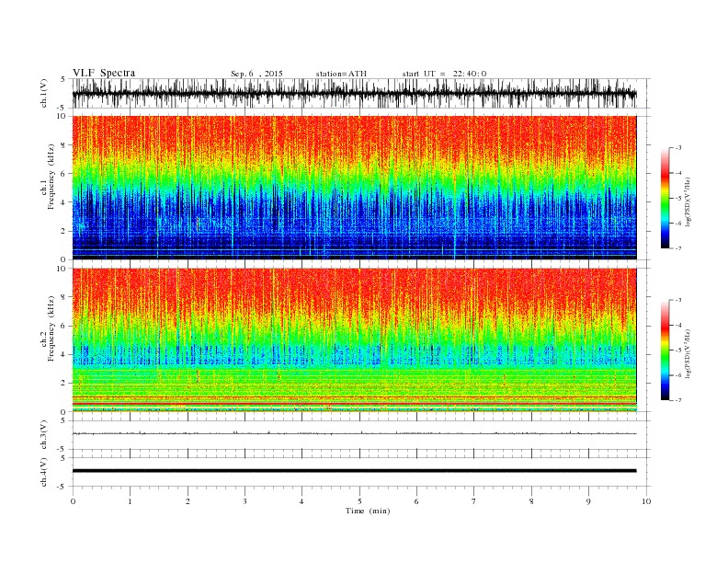
Task: Click the "4" tick on ch.1 frequency axis
Action: pos(63,202)
